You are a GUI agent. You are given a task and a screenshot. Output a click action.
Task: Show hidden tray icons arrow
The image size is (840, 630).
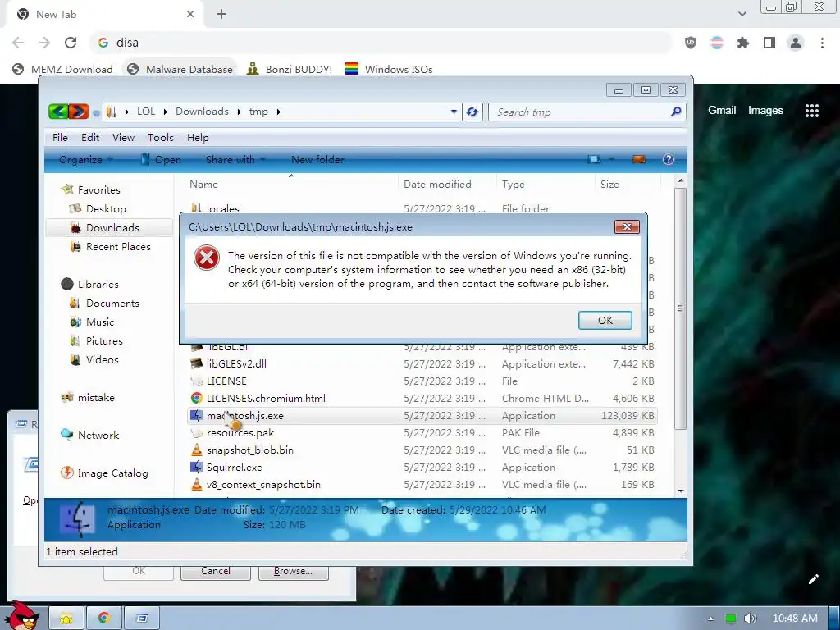(710, 619)
